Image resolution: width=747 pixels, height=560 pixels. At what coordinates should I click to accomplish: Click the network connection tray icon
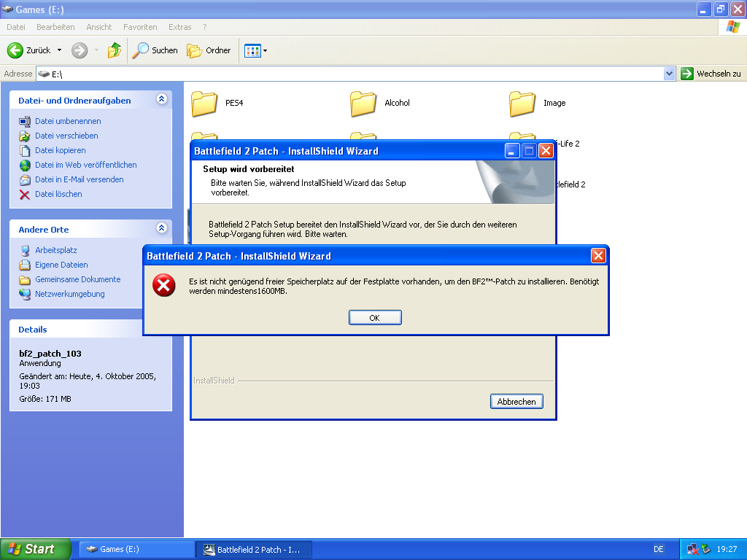(693, 550)
